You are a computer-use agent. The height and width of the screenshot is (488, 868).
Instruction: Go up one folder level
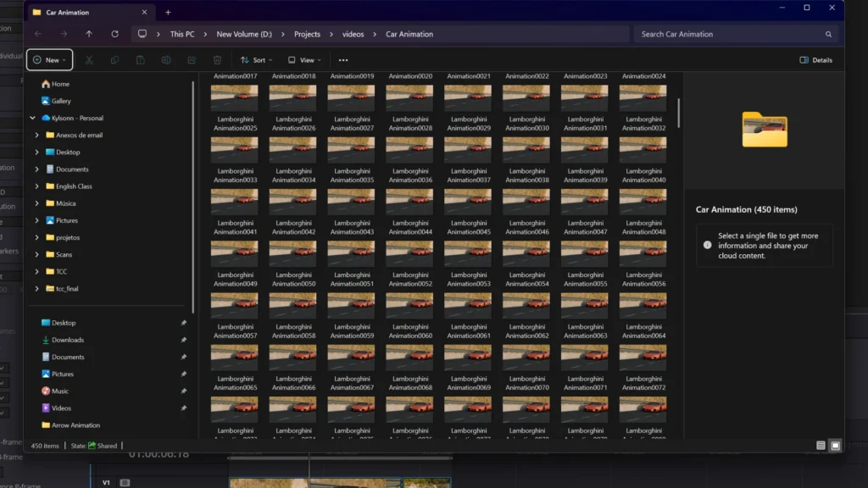point(89,34)
